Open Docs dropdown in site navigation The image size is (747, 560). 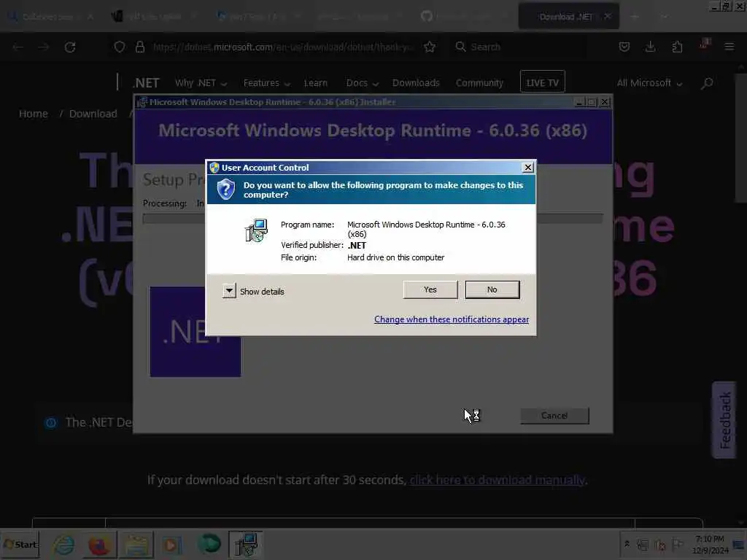362,83
